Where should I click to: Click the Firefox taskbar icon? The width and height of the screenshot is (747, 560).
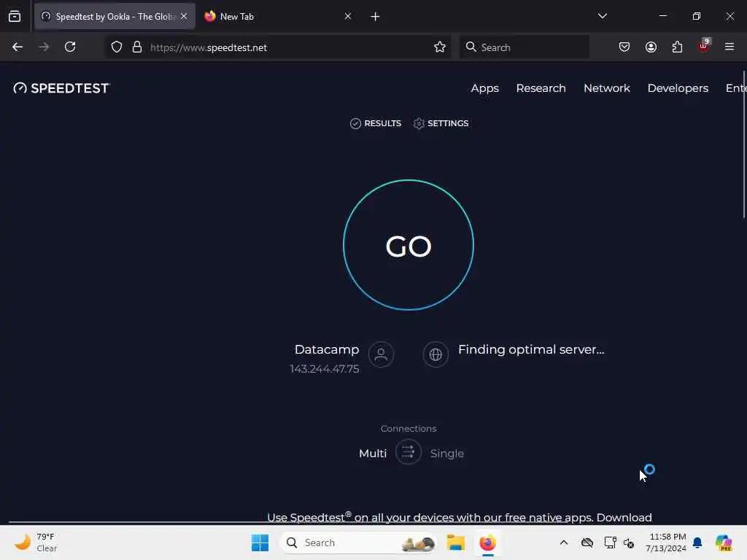[x=487, y=542]
